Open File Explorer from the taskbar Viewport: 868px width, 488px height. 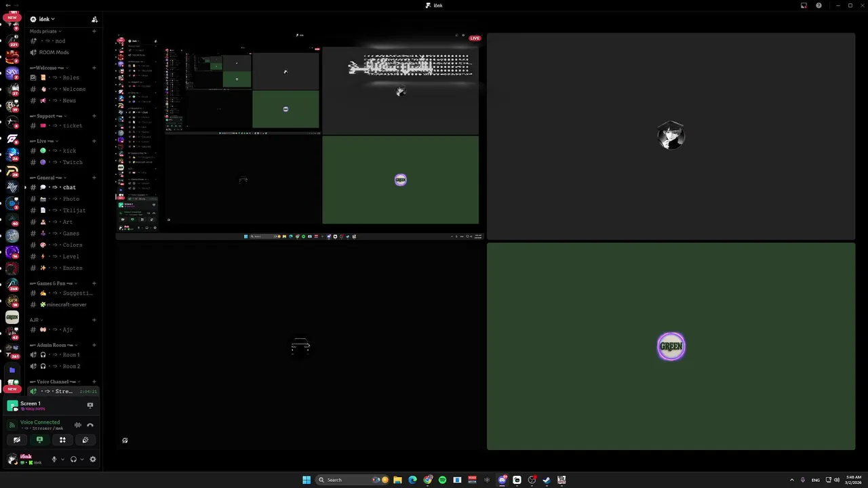coord(397,480)
